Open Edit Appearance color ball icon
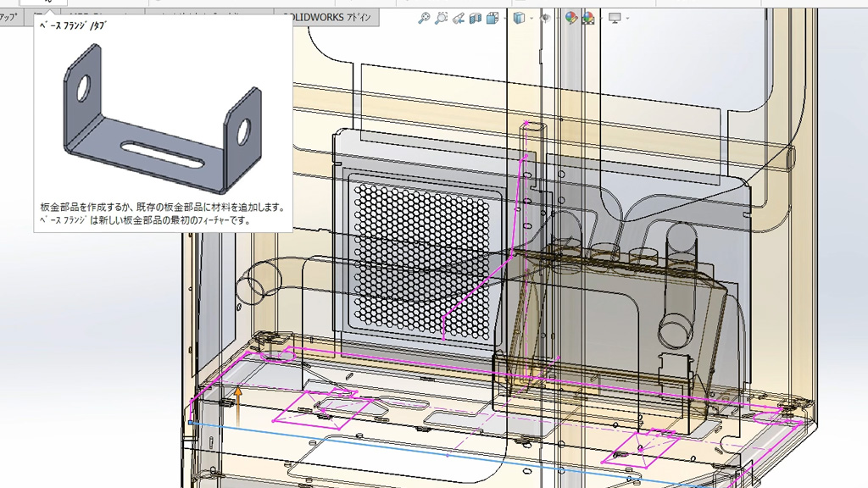The width and height of the screenshot is (868, 488). pyautogui.click(x=571, y=18)
